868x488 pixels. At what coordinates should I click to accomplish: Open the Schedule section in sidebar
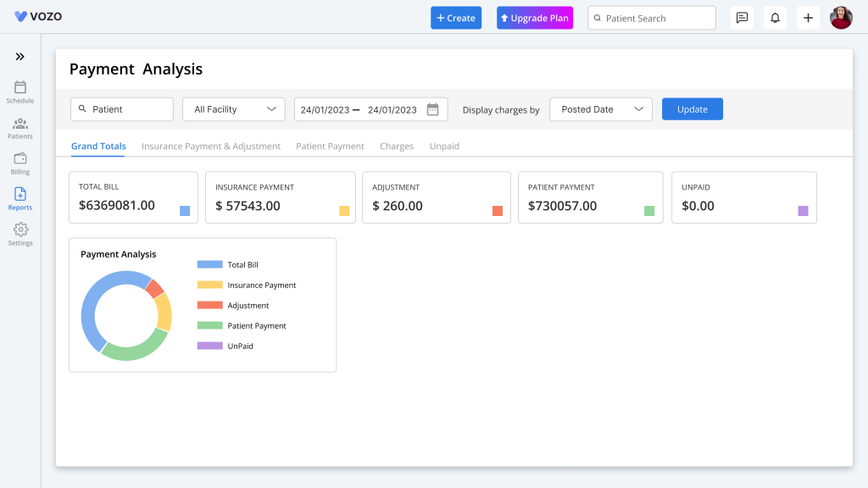pos(20,91)
